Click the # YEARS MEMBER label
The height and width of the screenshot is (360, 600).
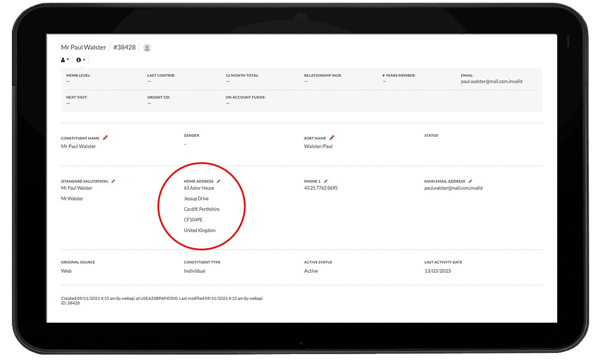click(x=399, y=76)
